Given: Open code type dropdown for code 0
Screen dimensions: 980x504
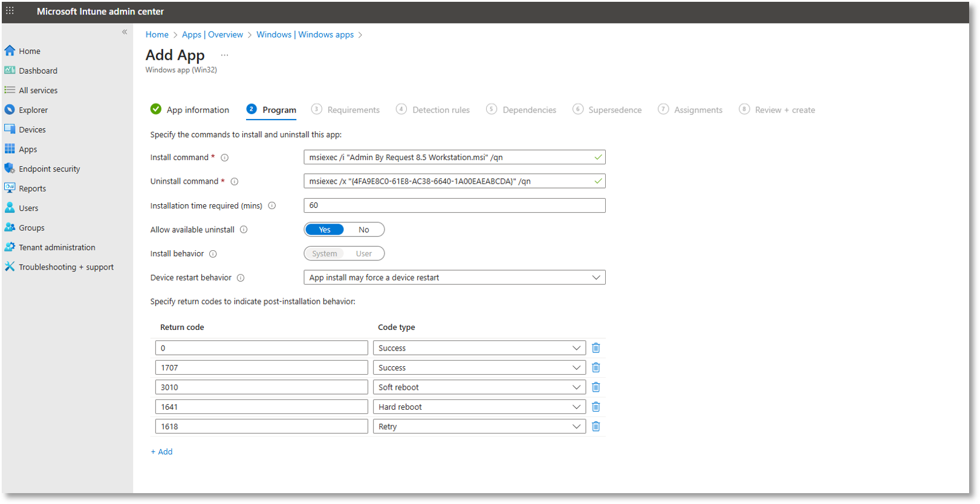Looking at the screenshot, I should tap(479, 348).
